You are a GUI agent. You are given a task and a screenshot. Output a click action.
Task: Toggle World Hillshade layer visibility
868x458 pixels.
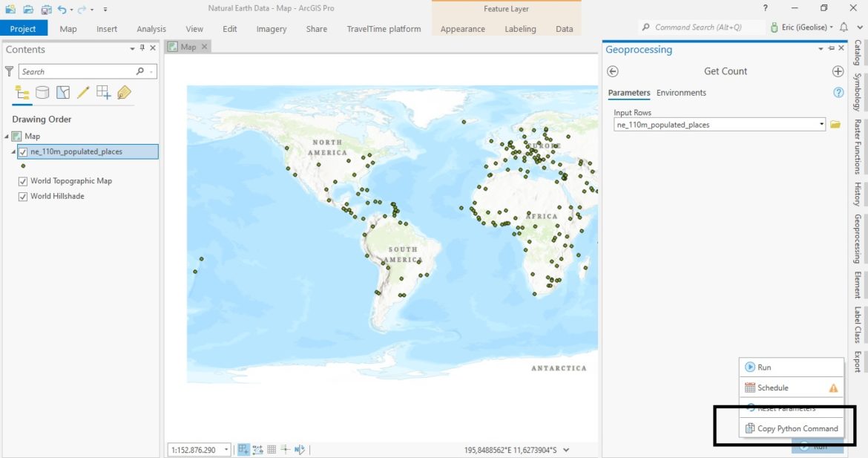point(23,197)
